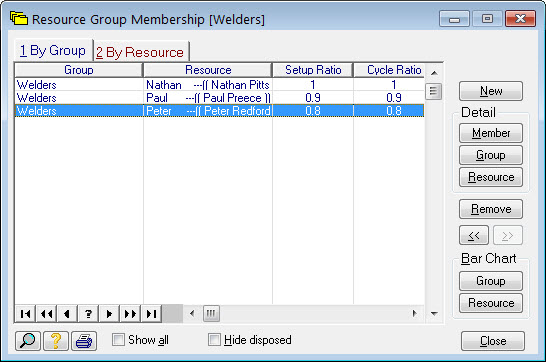Image resolution: width=546 pixels, height=362 pixels.
Task: Go back one page of records
Action: point(46,314)
